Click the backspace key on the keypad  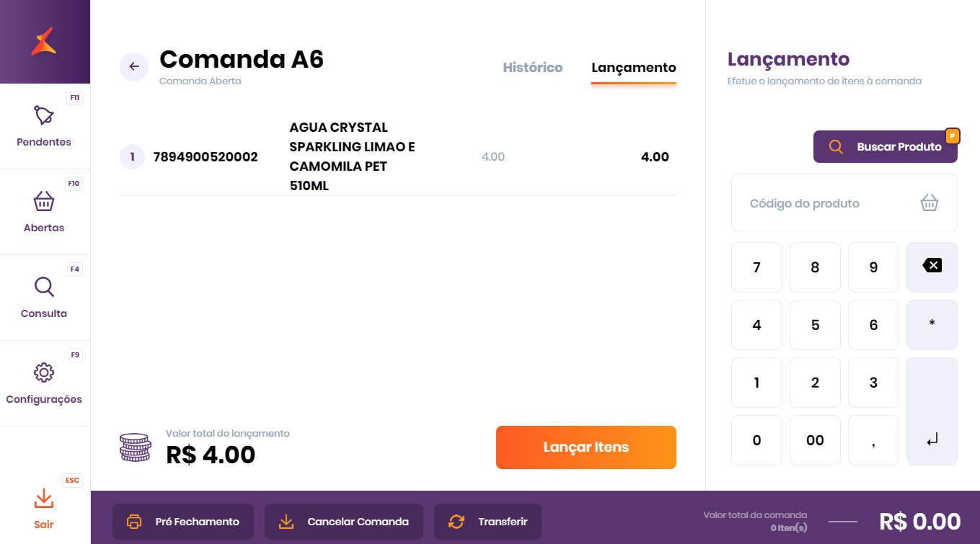tap(932, 267)
